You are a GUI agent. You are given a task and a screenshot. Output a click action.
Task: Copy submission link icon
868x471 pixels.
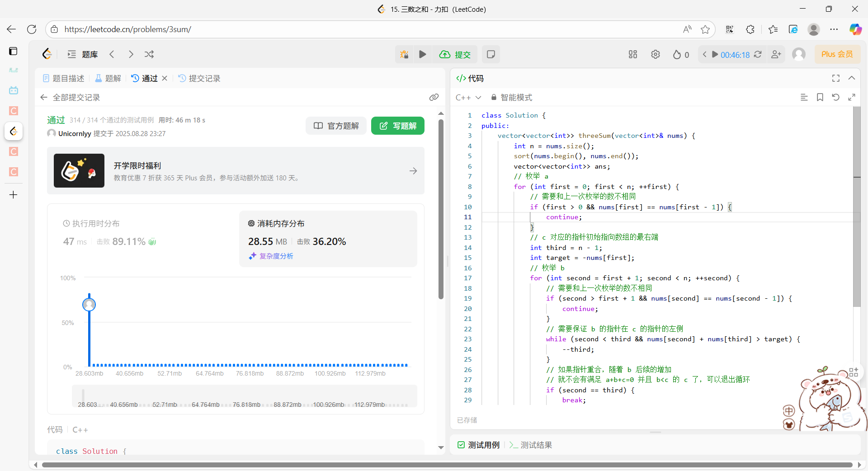coord(434,97)
